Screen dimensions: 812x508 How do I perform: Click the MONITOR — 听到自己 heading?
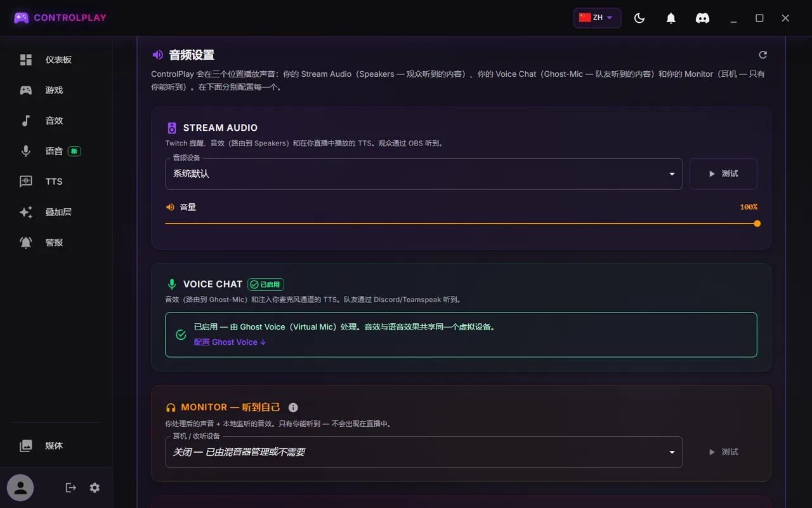[230, 407]
